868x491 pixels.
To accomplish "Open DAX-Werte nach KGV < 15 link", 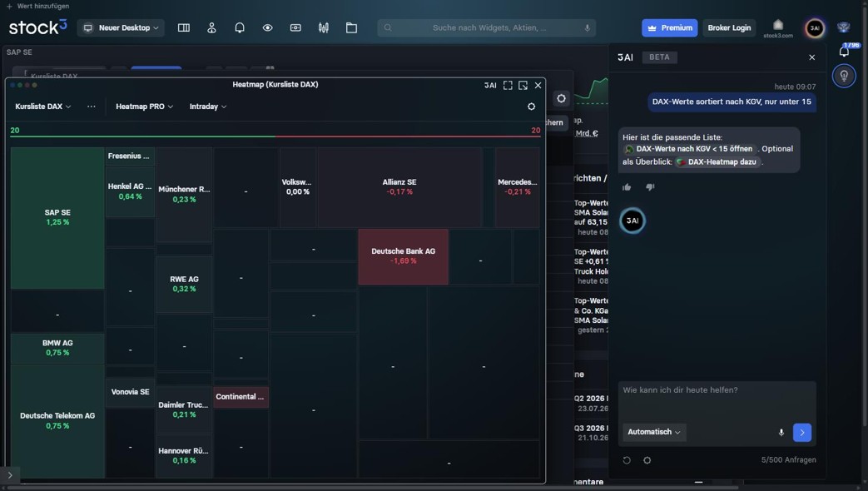I will click(690, 149).
